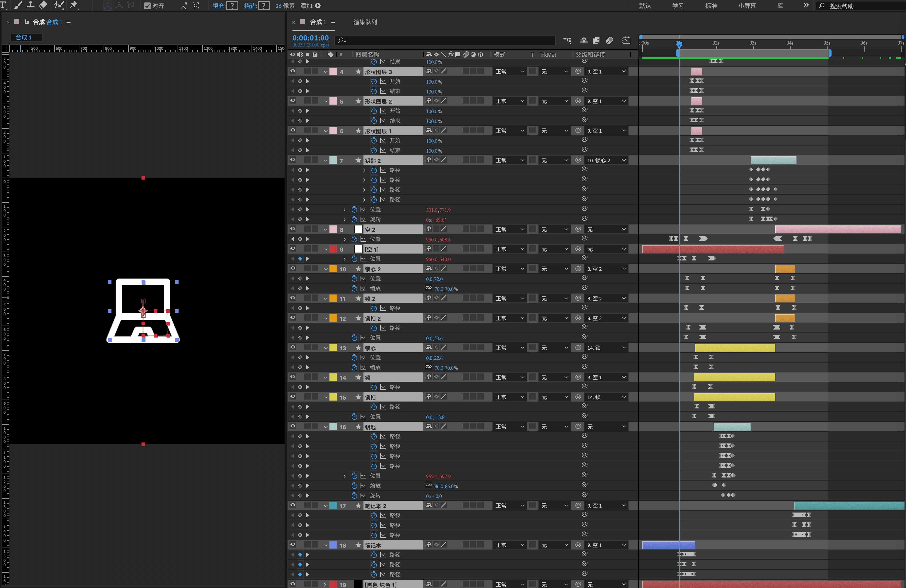
Task: Click current timecode 0:00:01:00
Action: [310, 38]
